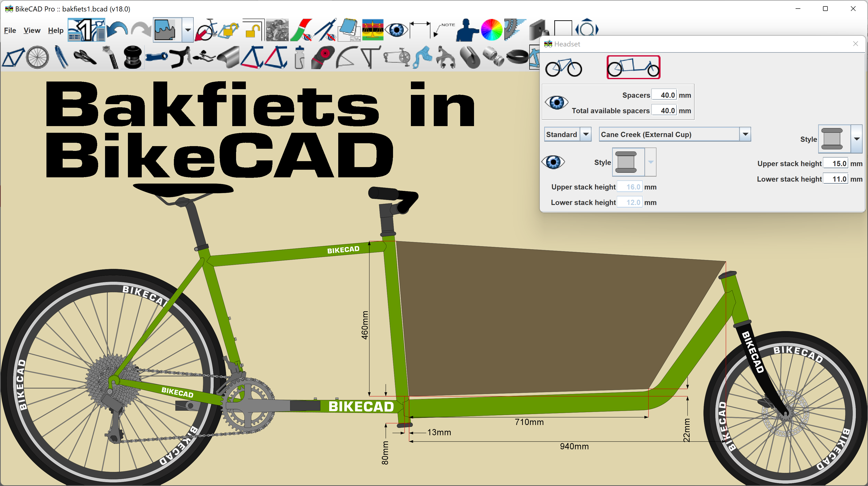Select the NOTE annotation tool
This screenshot has width=868, height=486.
(x=444, y=30)
